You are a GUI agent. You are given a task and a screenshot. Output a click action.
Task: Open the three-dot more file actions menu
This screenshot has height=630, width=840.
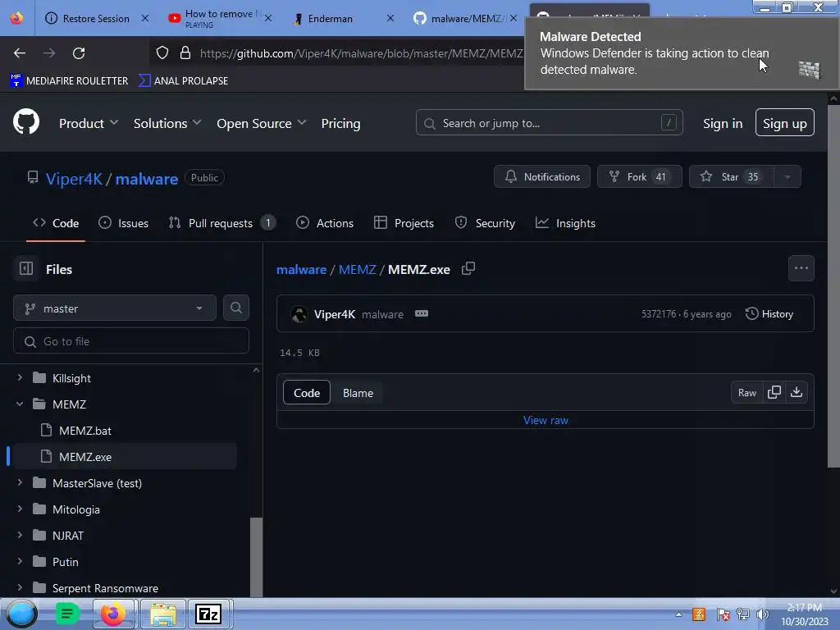801,268
